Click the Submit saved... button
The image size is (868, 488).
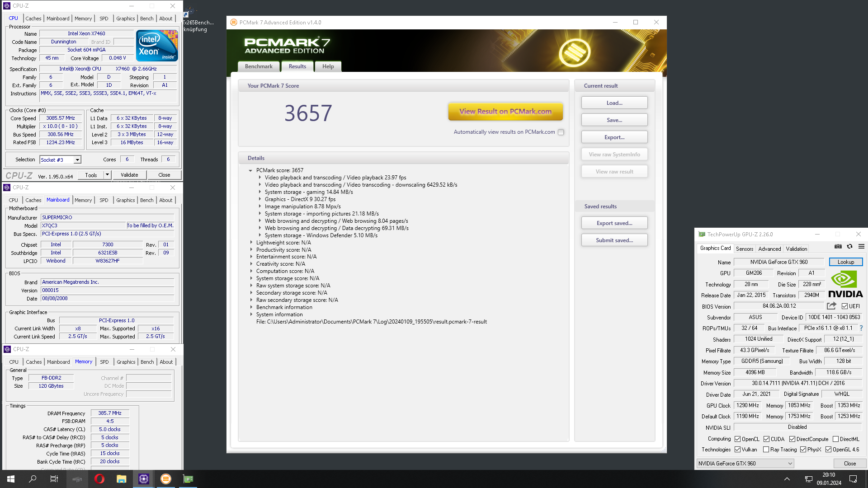(614, 240)
